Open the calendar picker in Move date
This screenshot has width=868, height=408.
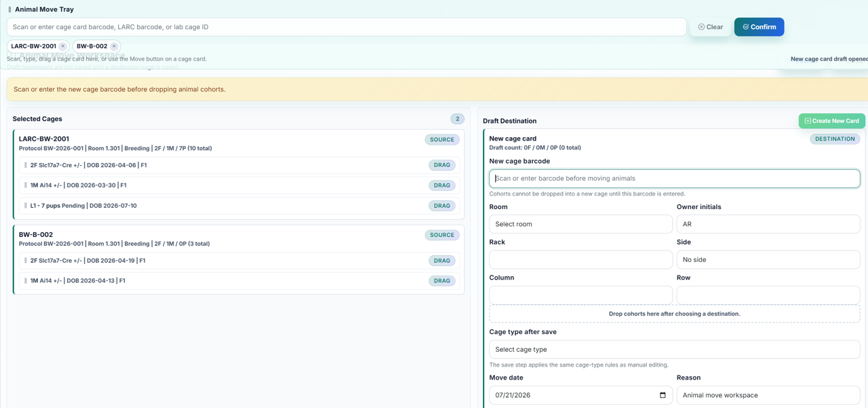[x=663, y=395]
